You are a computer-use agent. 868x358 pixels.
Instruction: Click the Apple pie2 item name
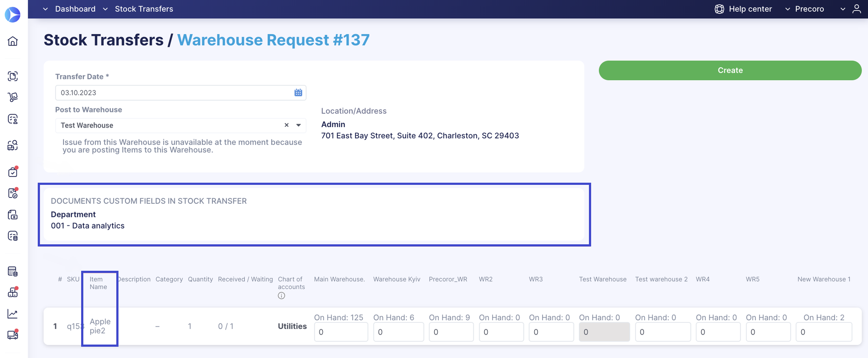[x=100, y=326]
